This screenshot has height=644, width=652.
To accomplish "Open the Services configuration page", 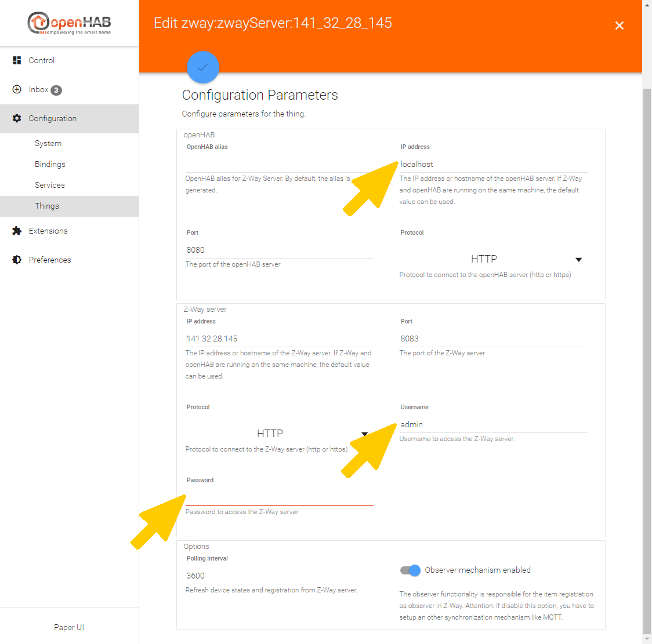I will pos(49,185).
